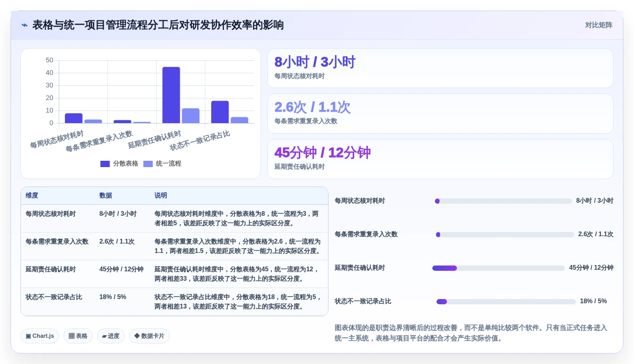The image size is (634, 364).
Task: Click the light blue 统一流程 legend swatch
Action: coord(148,164)
